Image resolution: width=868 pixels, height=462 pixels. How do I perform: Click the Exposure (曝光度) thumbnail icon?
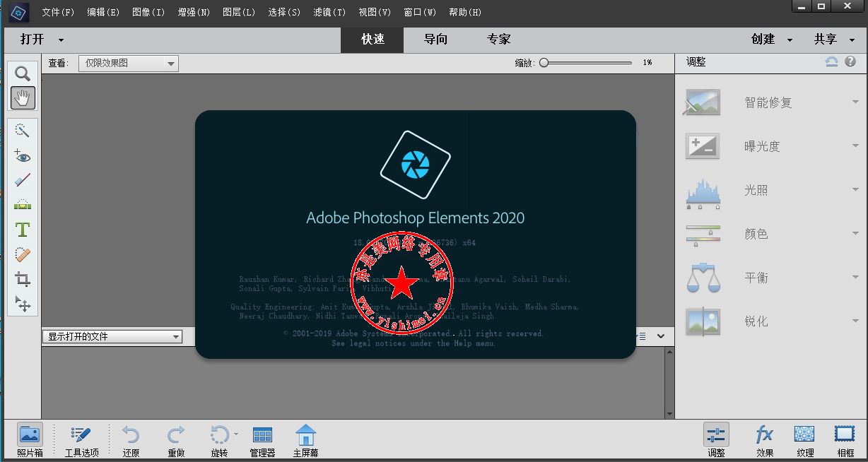tap(703, 146)
